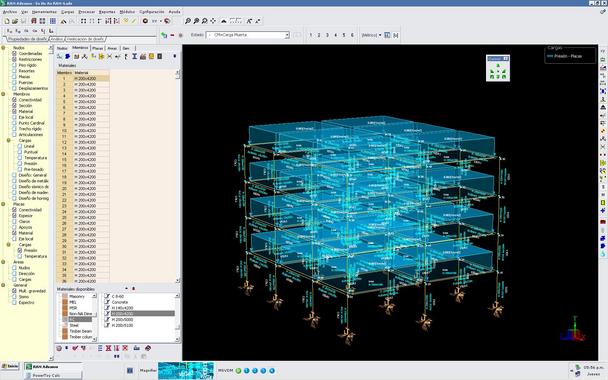
Task: Click the RAM Advanse taskbar button
Action: 53,366
